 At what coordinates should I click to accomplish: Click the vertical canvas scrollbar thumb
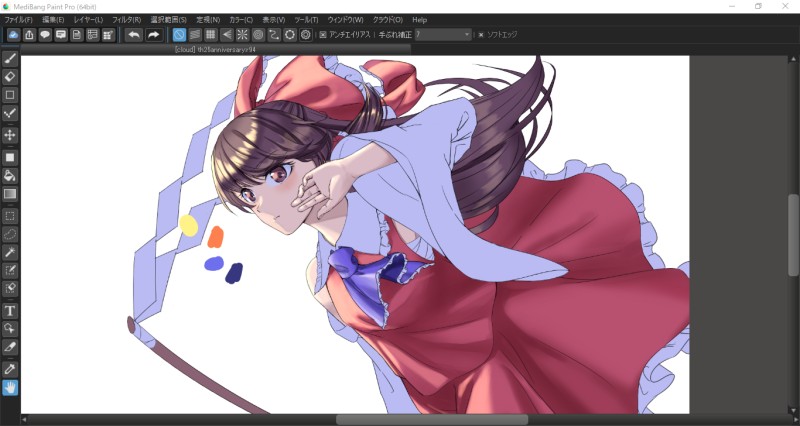[793, 235]
